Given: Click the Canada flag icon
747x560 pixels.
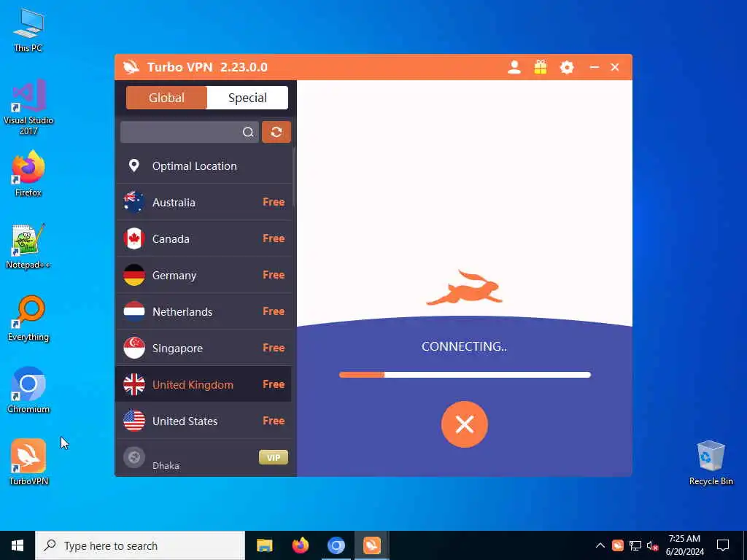Looking at the screenshot, I should coord(134,238).
